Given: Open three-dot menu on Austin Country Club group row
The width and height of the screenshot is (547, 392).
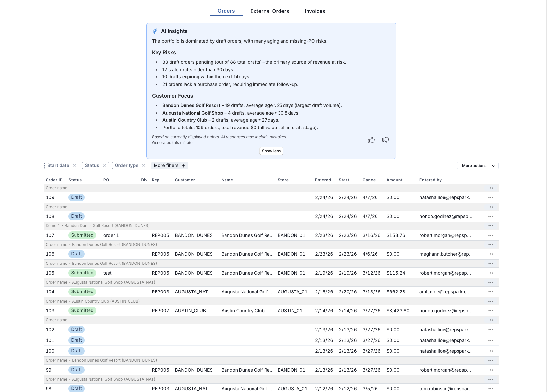Looking at the screenshot, I should point(491,301).
